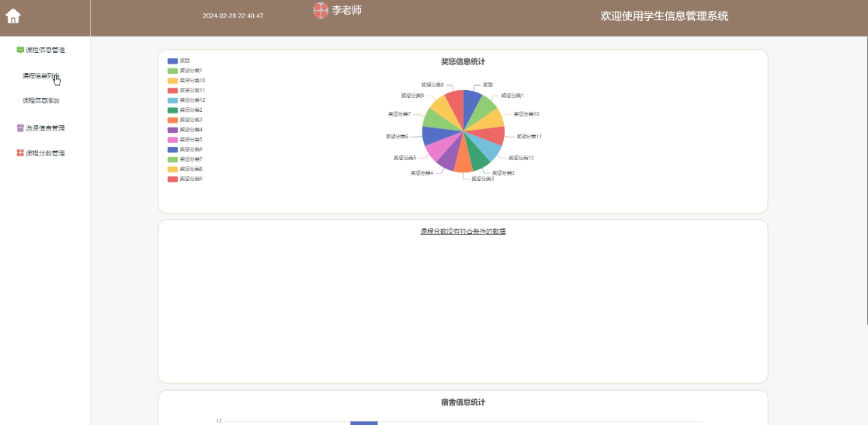868x425 pixels.
Task: Click the 欢迎使用学生信息管理系统 header title
Action: pyautogui.click(x=665, y=16)
